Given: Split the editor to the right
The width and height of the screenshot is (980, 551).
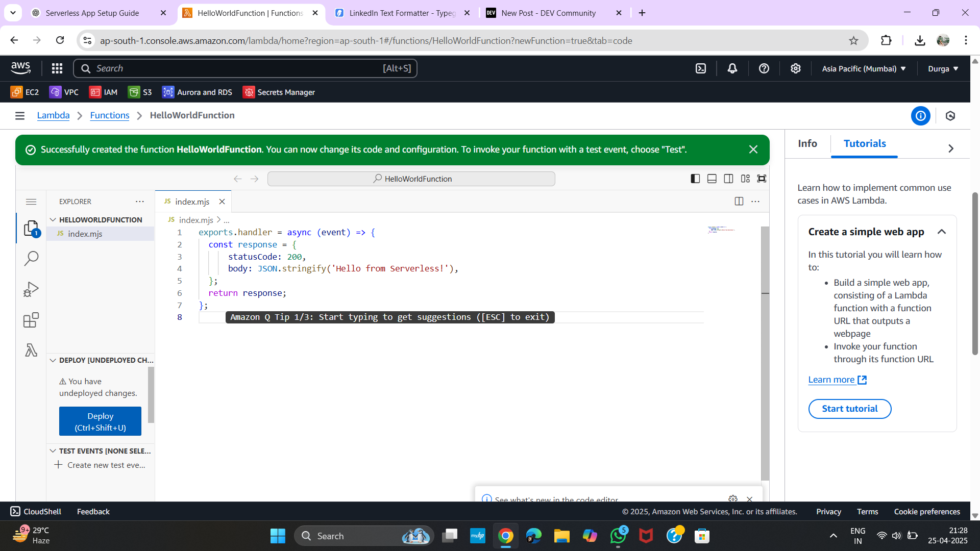Looking at the screenshot, I should tap(739, 202).
